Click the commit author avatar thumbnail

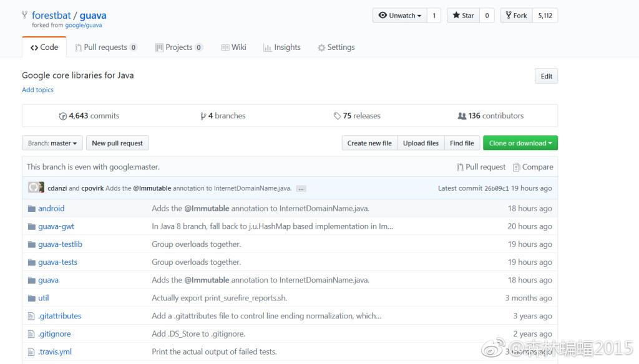(36, 187)
